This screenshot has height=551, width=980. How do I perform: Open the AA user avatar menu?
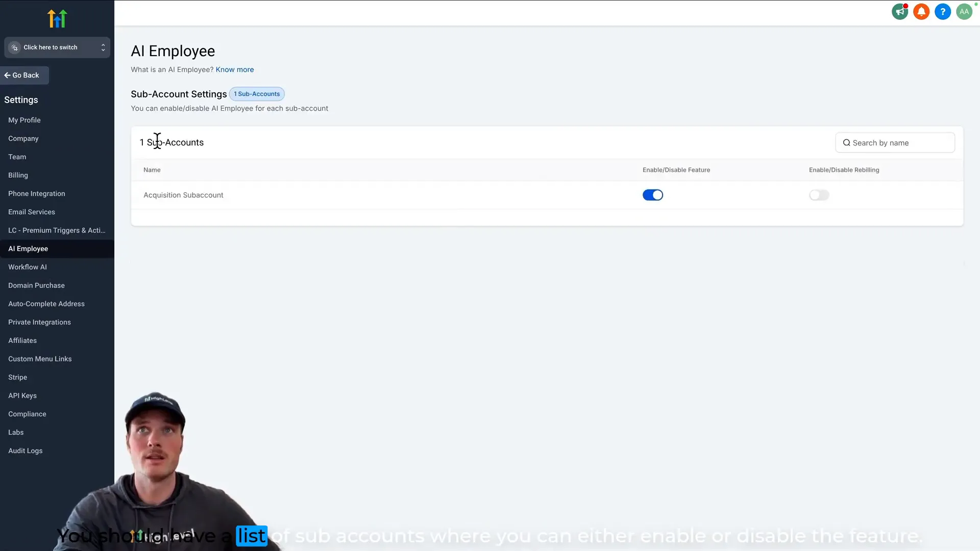(x=964, y=12)
